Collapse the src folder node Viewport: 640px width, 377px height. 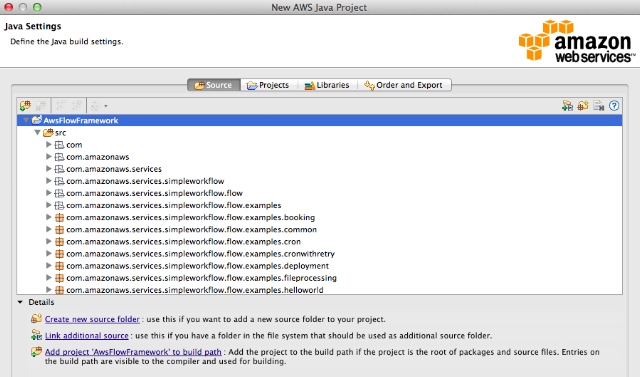pos(38,132)
